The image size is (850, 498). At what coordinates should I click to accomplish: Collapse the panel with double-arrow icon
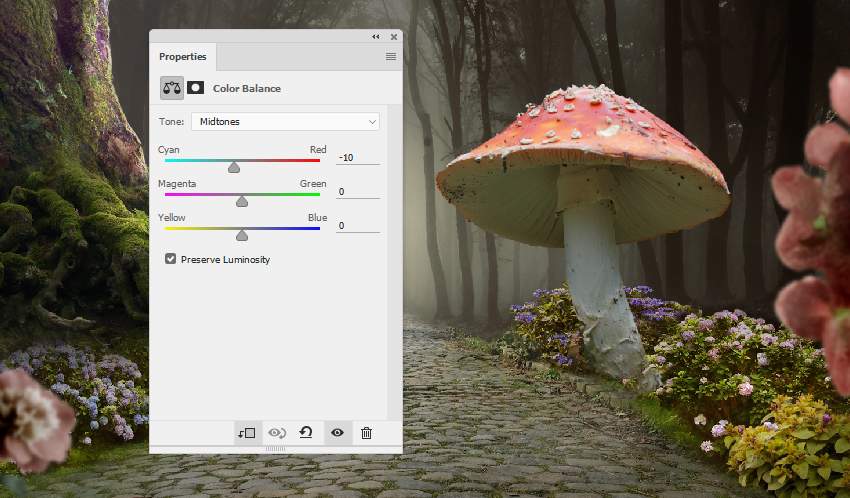tap(376, 37)
